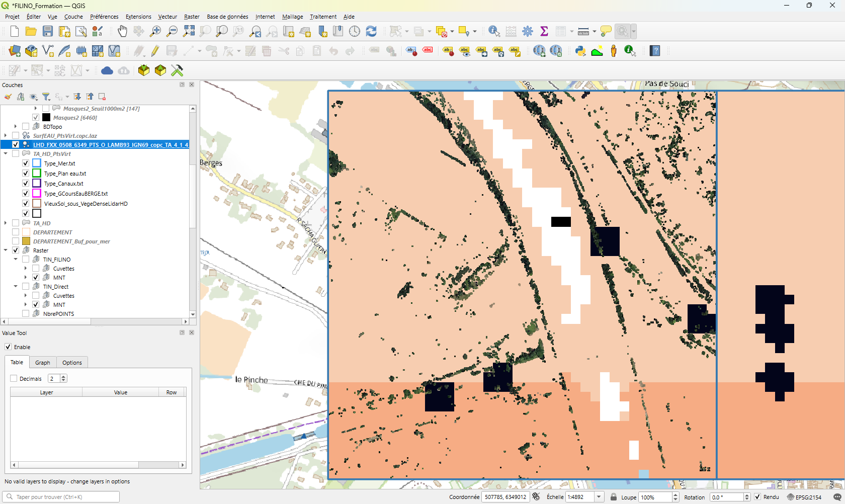Switch to the Graph tab
The height and width of the screenshot is (504, 845).
43,363
